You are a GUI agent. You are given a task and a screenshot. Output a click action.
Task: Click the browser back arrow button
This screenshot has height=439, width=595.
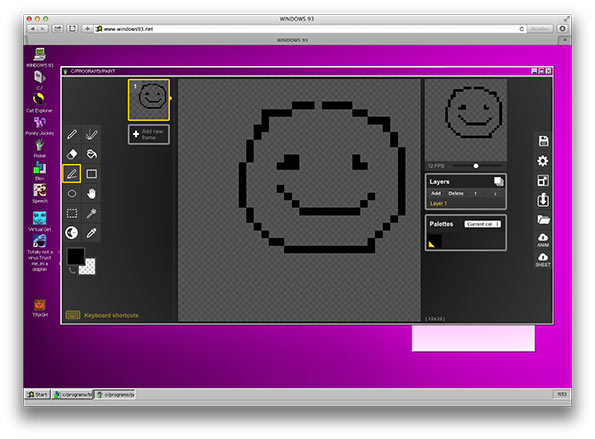click(x=33, y=29)
